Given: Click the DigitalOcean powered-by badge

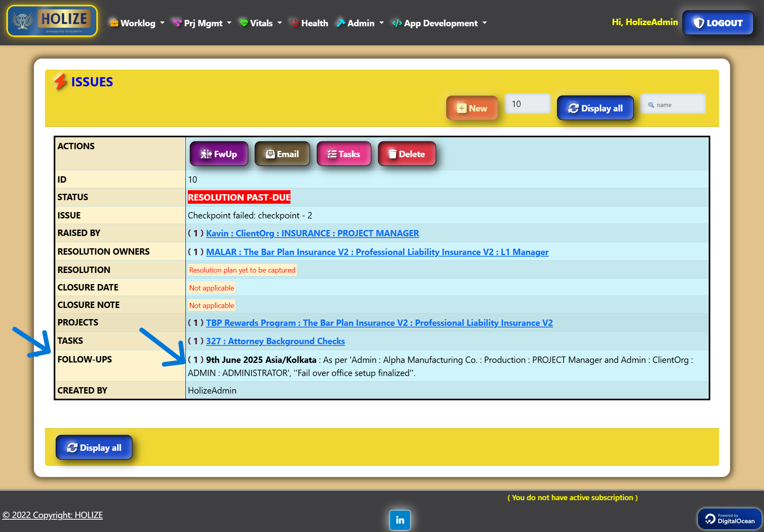Looking at the screenshot, I should [730, 519].
